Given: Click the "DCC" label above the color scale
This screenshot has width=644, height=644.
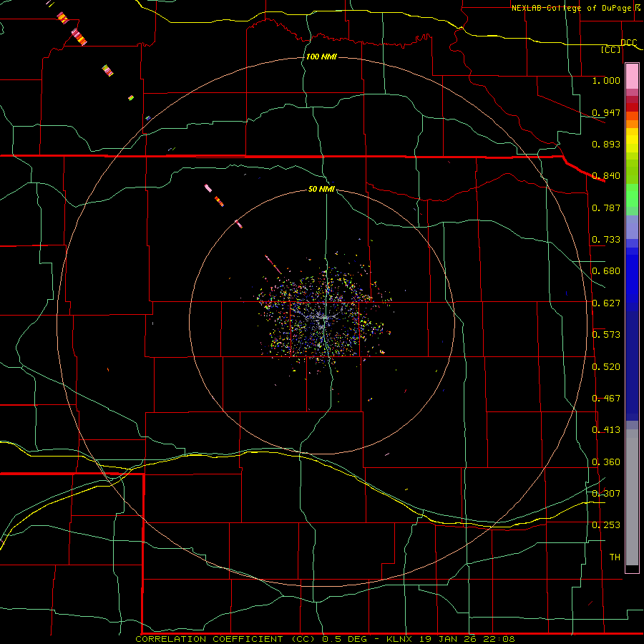Looking at the screenshot, I should click(x=628, y=43).
